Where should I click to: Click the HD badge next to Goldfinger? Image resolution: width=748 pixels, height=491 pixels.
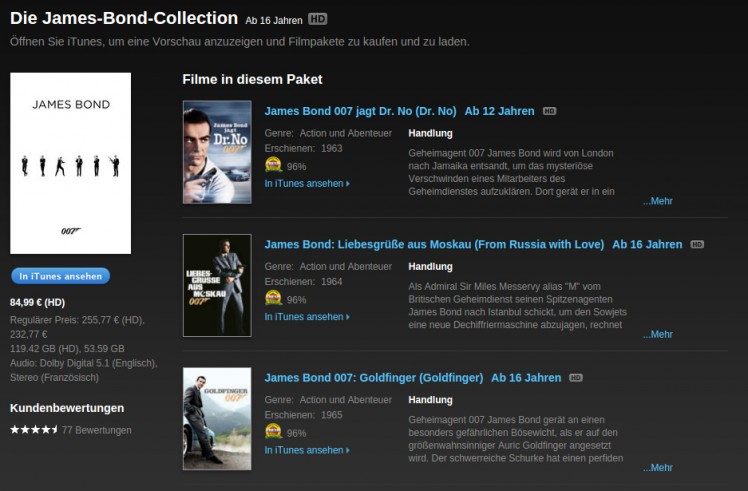coord(576,378)
